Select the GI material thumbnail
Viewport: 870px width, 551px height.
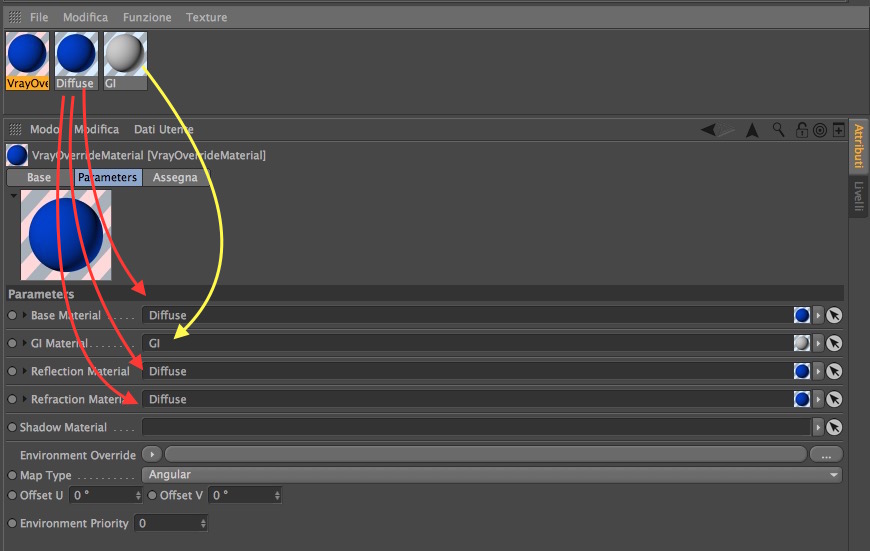(x=125, y=60)
